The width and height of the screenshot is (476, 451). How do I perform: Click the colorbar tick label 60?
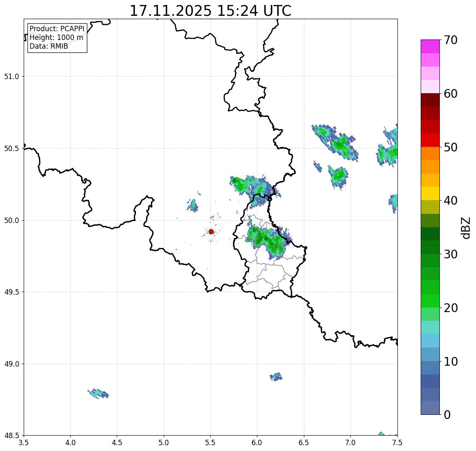451,94
